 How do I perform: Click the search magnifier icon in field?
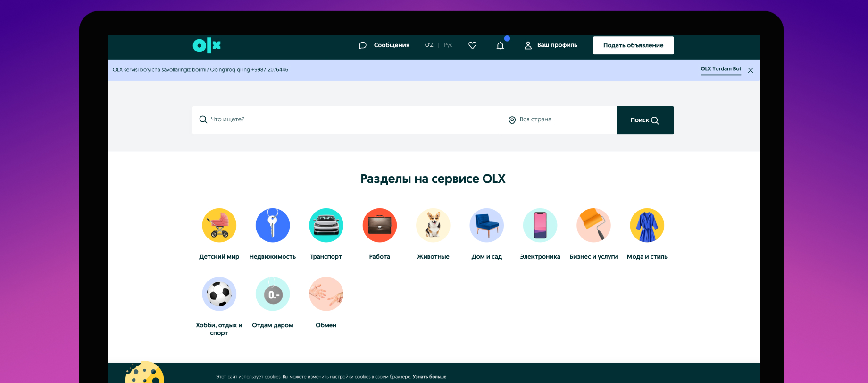coord(203,119)
